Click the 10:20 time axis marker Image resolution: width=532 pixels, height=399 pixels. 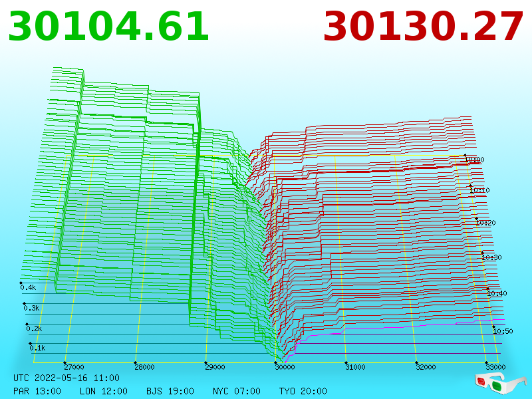pyautogui.click(x=486, y=223)
